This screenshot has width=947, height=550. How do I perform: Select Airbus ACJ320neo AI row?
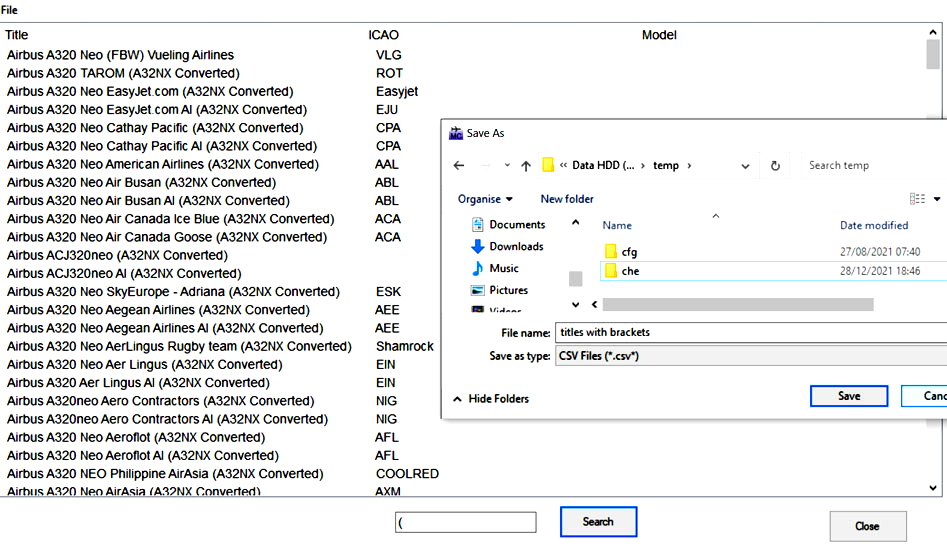pos(124,273)
